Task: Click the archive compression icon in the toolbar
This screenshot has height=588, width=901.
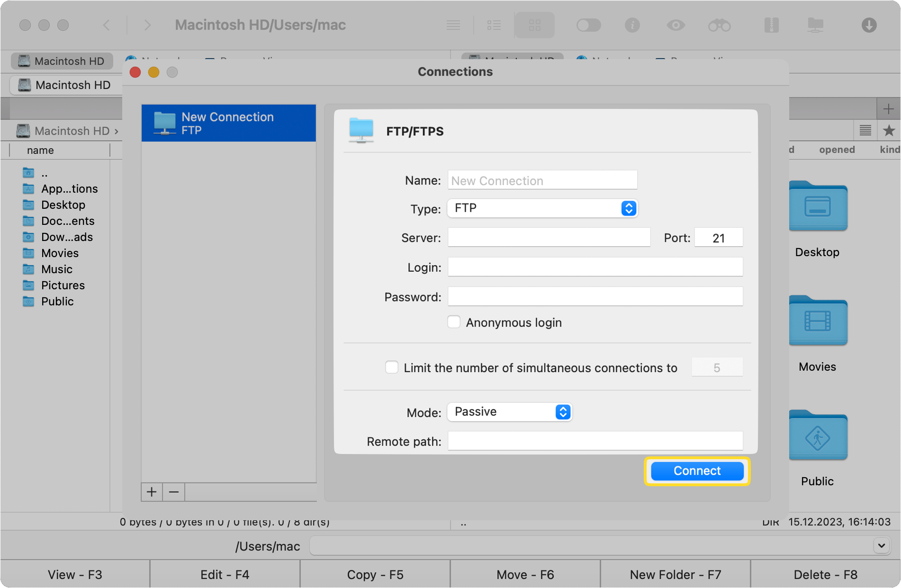Action: tap(772, 25)
